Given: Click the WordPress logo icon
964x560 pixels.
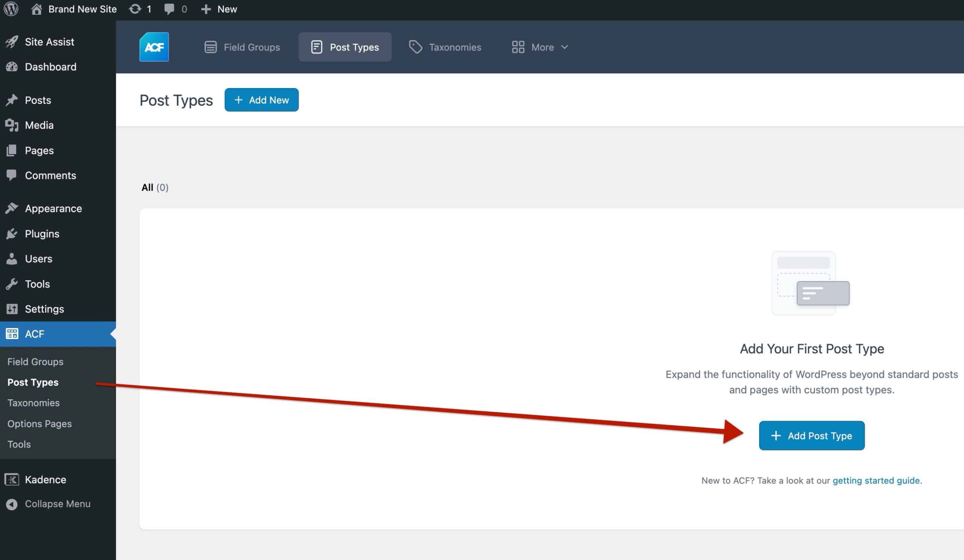Looking at the screenshot, I should 11,9.
